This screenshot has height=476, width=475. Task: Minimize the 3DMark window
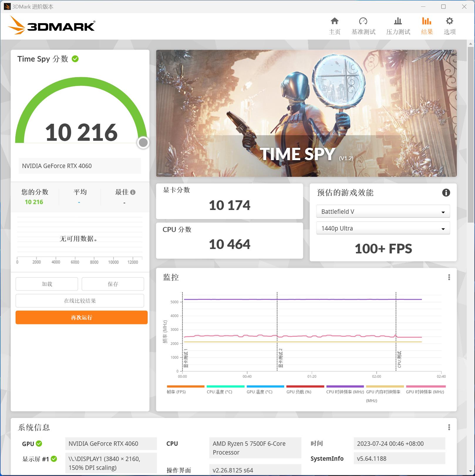click(423, 6)
